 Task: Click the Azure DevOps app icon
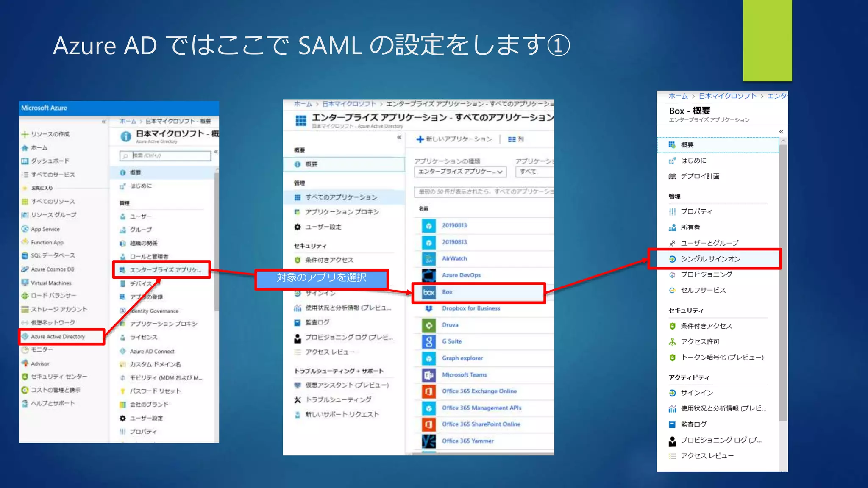coord(429,275)
